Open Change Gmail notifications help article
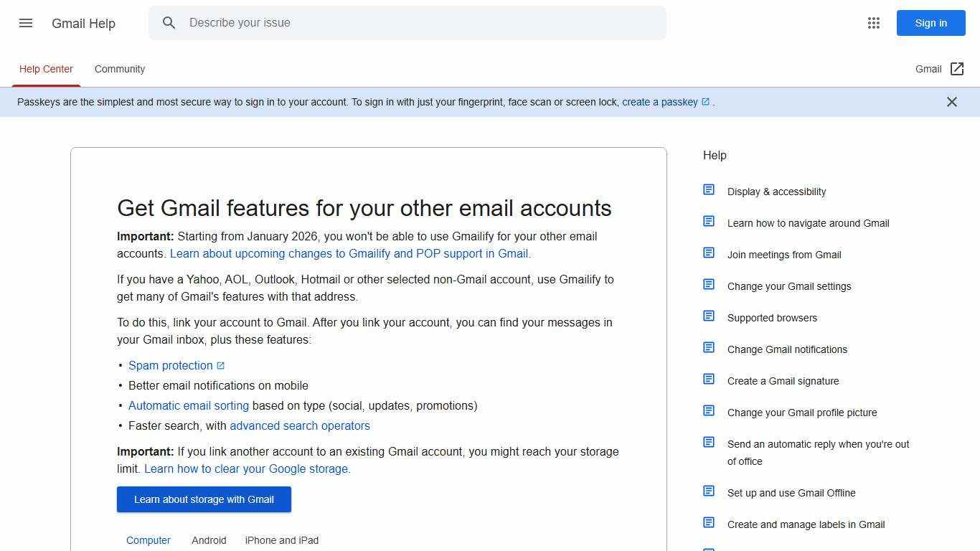Image resolution: width=980 pixels, height=551 pixels. click(787, 349)
